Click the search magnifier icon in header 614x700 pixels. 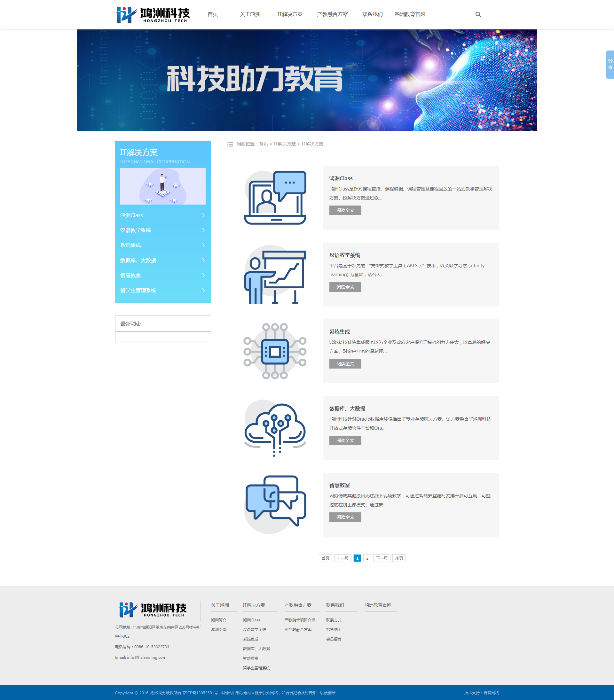pos(478,14)
